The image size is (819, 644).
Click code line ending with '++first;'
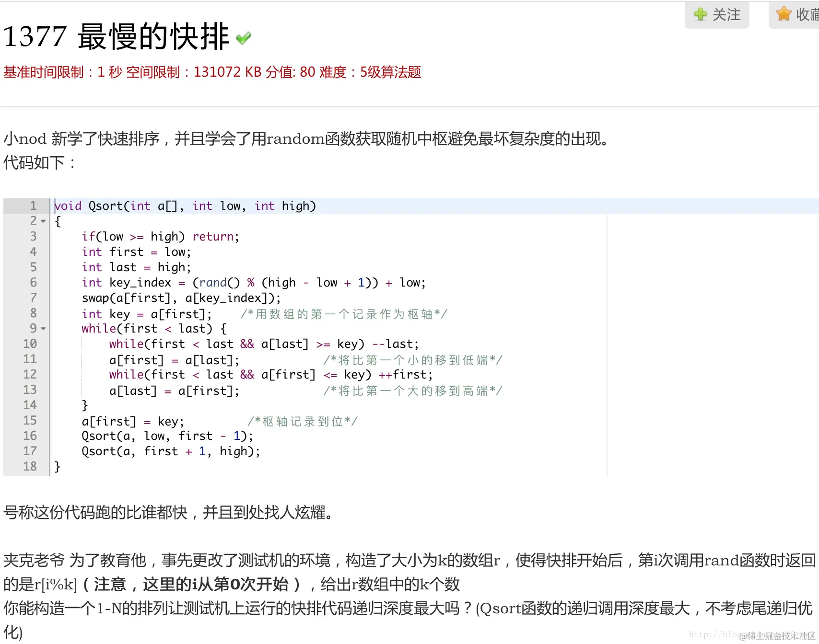coord(271,375)
